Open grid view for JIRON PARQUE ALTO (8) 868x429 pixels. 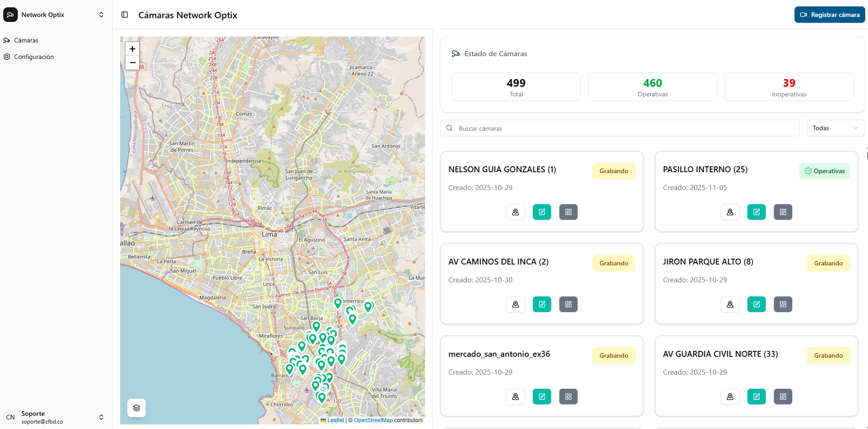coord(783,304)
